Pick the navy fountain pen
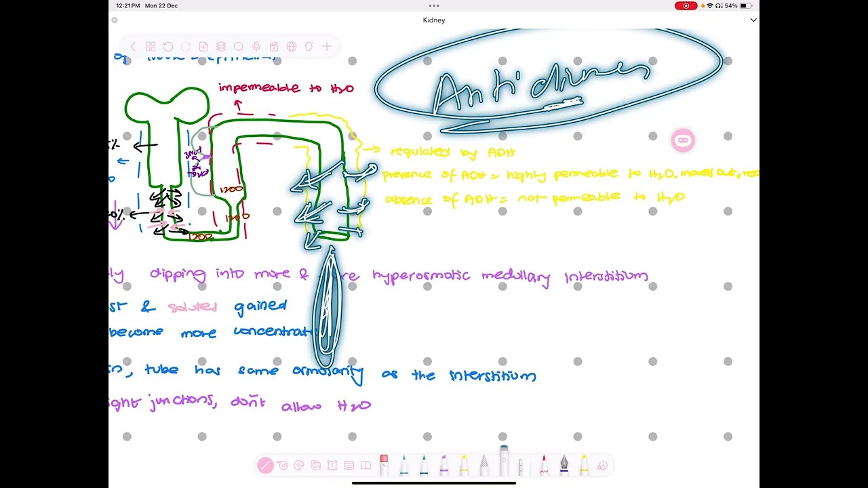 tap(564, 465)
